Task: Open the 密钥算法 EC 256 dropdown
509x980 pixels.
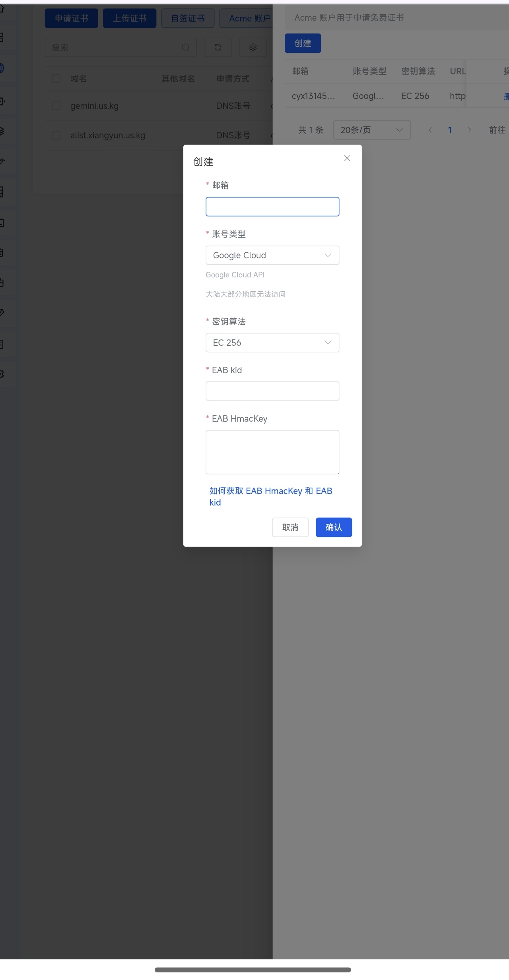Action: [x=272, y=343]
